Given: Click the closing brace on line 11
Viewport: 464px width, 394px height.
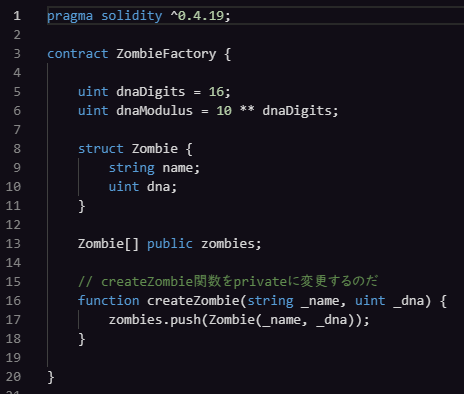Looking at the screenshot, I should (x=82, y=206).
